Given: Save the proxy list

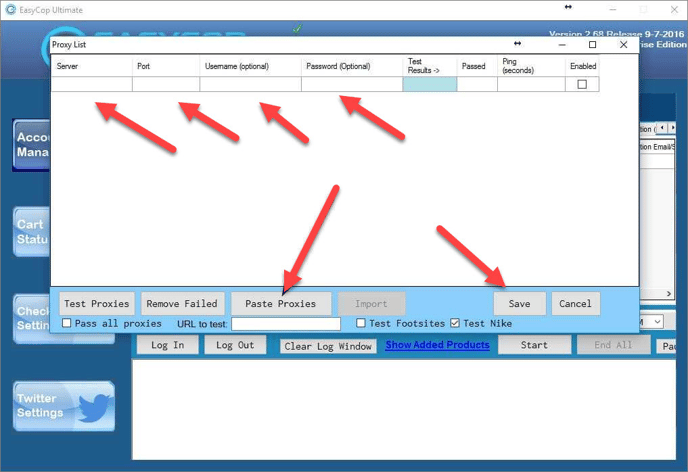Looking at the screenshot, I should (520, 304).
